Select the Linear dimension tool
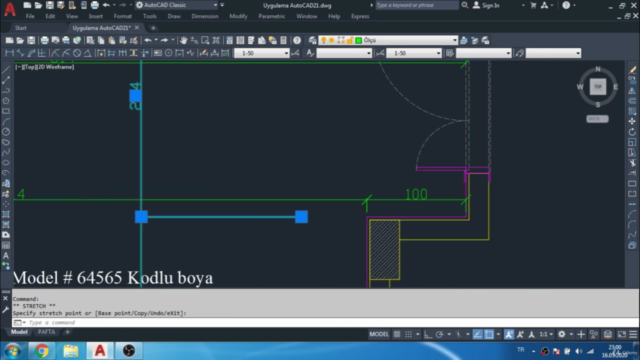The image size is (640, 360). 9,53
